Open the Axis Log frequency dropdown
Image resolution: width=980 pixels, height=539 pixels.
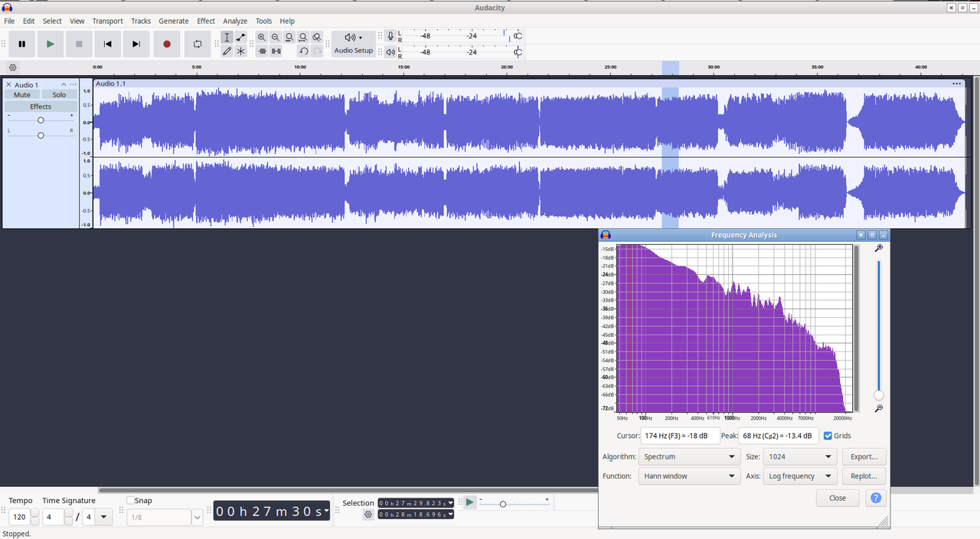coord(799,476)
